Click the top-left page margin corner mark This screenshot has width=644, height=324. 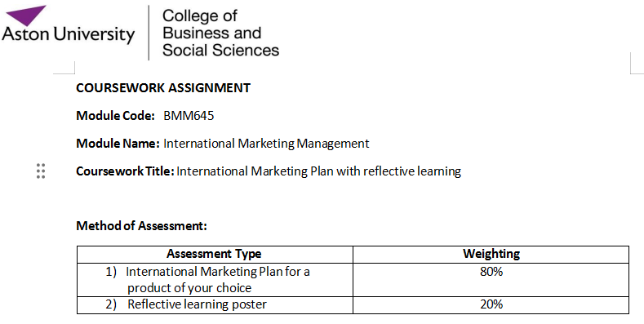64,68
